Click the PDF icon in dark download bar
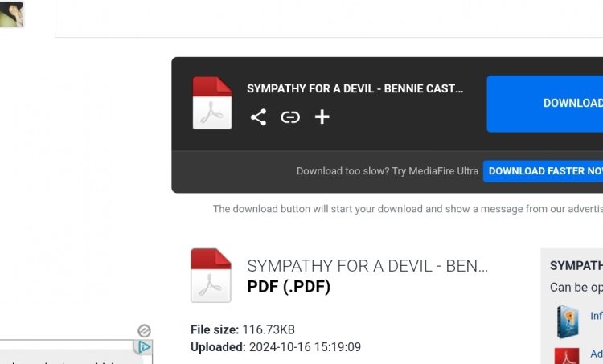This screenshot has height=364, width=603. [x=212, y=103]
